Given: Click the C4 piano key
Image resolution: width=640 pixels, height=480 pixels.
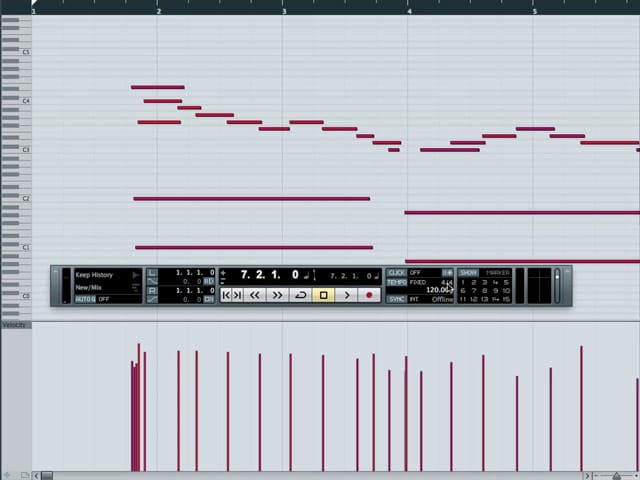Looking at the screenshot, I should pyautogui.click(x=16, y=101).
